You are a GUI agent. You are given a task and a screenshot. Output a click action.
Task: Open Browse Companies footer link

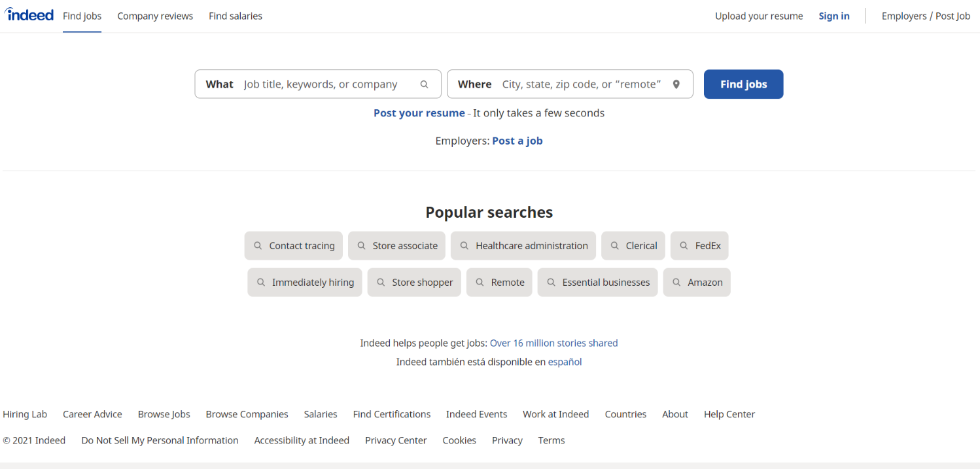[247, 414]
